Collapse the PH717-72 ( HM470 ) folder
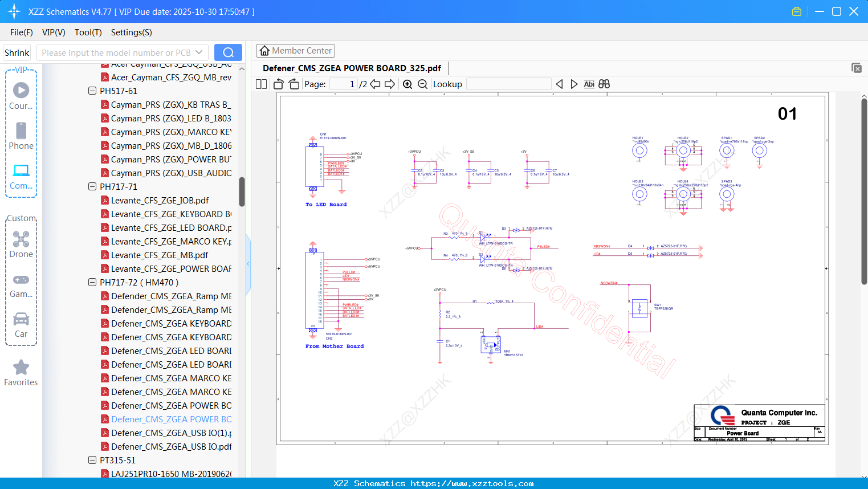 (x=92, y=283)
